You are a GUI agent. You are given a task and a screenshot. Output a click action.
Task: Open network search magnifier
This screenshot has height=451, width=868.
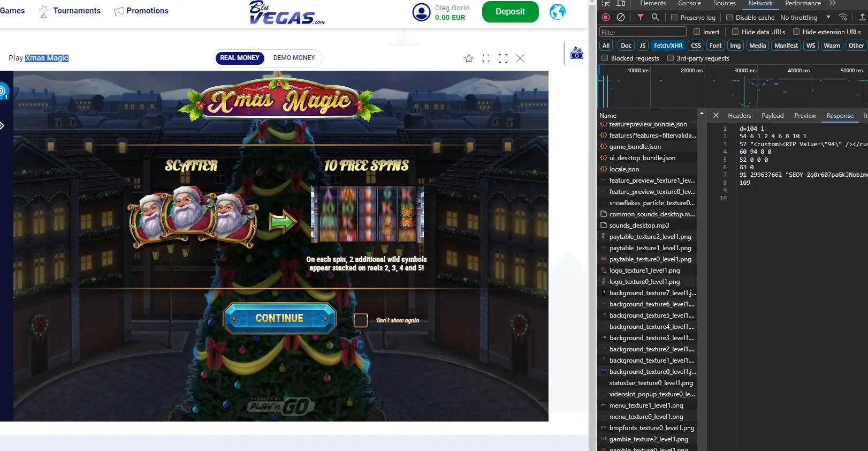coord(655,17)
